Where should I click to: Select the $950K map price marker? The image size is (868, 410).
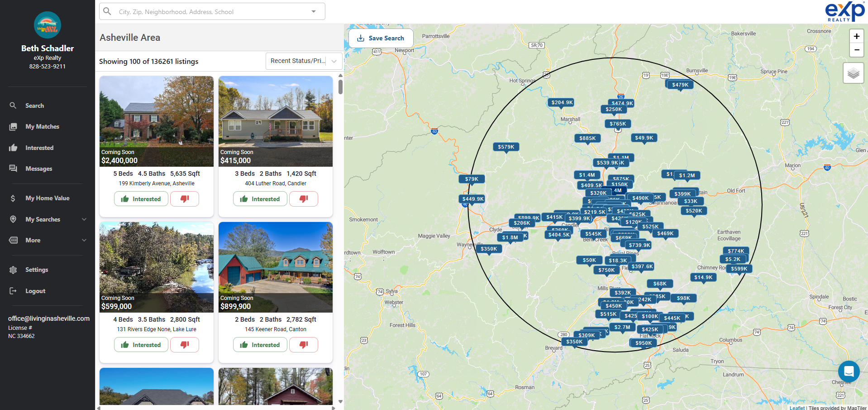pyautogui.click(x=644, y=343)
